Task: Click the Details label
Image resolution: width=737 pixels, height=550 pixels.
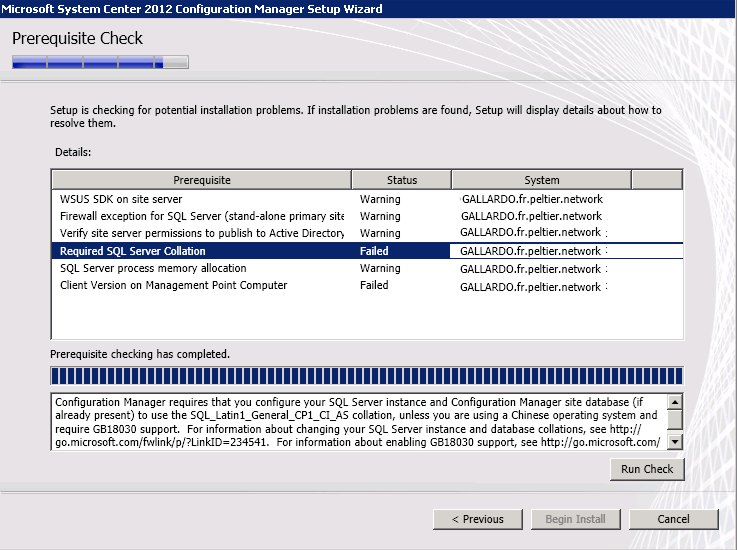Action: pos(73,152)
